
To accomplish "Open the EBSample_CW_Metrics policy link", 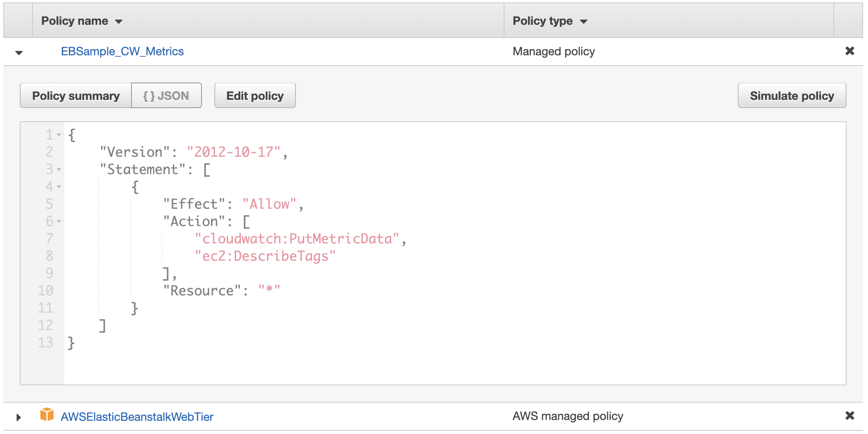I will pyautogui.click(x=122, y=51).
